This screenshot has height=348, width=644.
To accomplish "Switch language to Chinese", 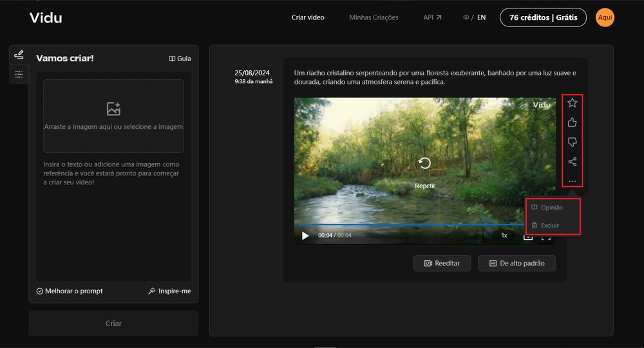I will (466, 17).
